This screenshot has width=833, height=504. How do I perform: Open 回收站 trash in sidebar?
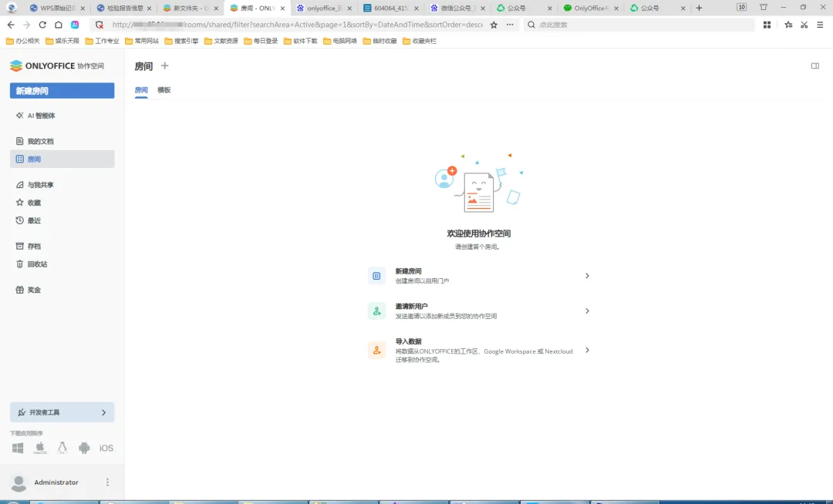click(x=62, y=264)
